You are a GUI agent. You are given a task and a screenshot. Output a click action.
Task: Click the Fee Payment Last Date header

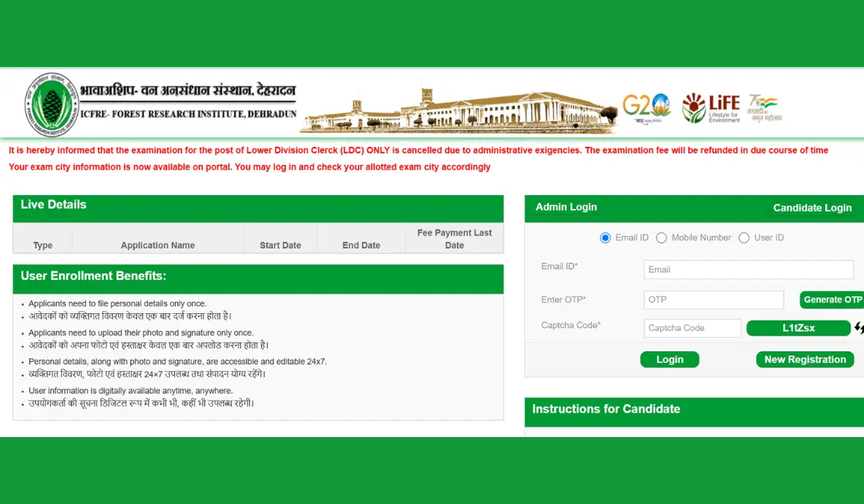point(454,239)
